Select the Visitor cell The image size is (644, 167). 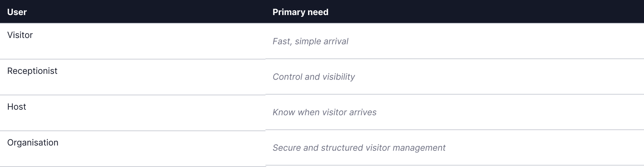(x=133, y=41)
